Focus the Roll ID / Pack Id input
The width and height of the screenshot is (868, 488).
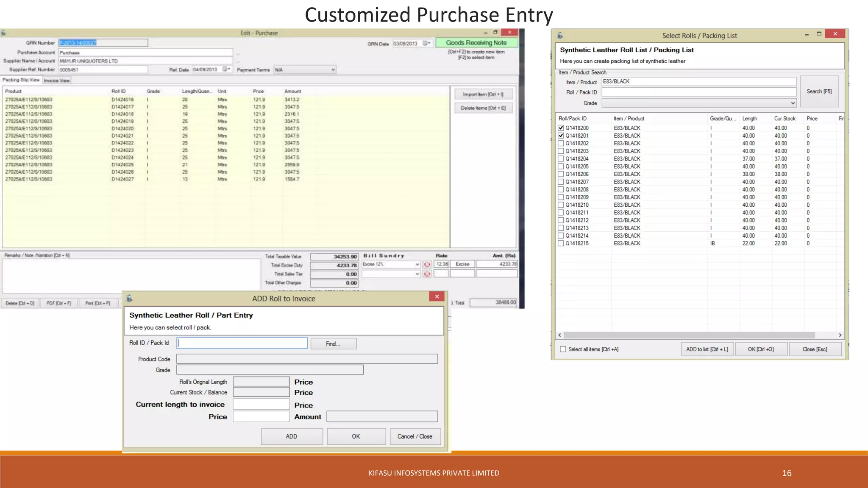[242, 343]
